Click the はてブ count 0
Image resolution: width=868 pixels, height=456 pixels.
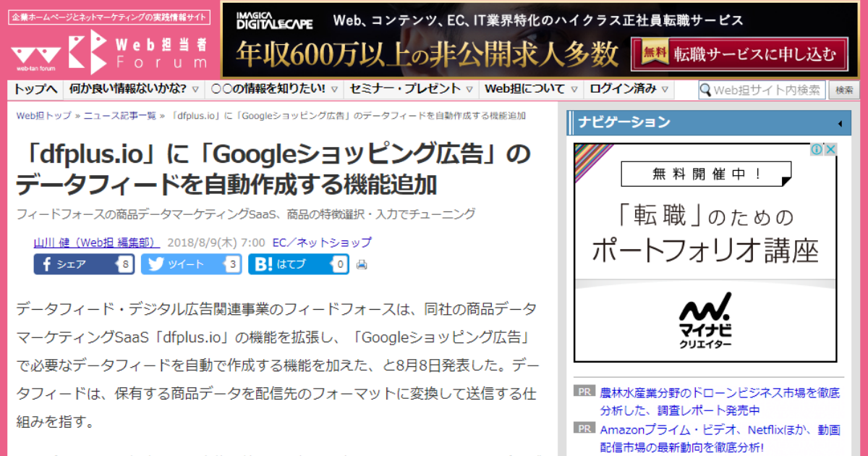340,264
